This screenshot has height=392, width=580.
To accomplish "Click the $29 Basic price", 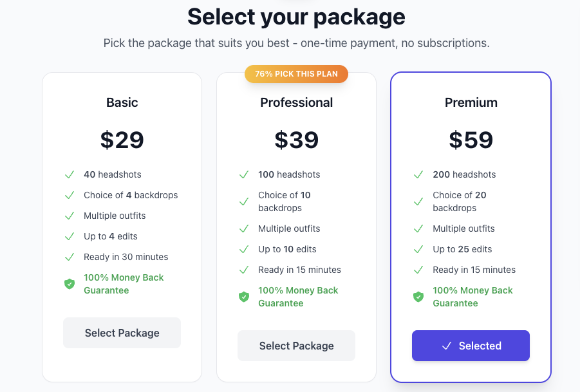I will coord(122,140).
